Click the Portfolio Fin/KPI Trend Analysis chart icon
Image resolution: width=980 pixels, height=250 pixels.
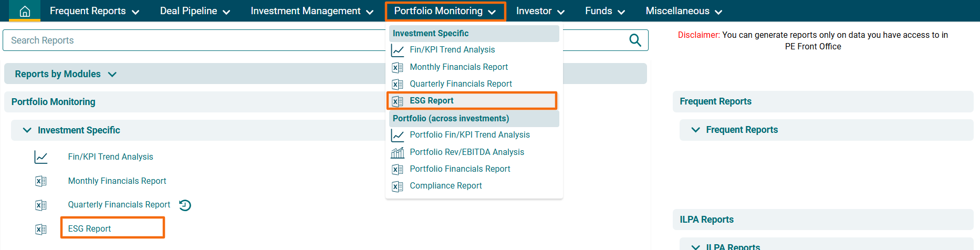[398, 136]
